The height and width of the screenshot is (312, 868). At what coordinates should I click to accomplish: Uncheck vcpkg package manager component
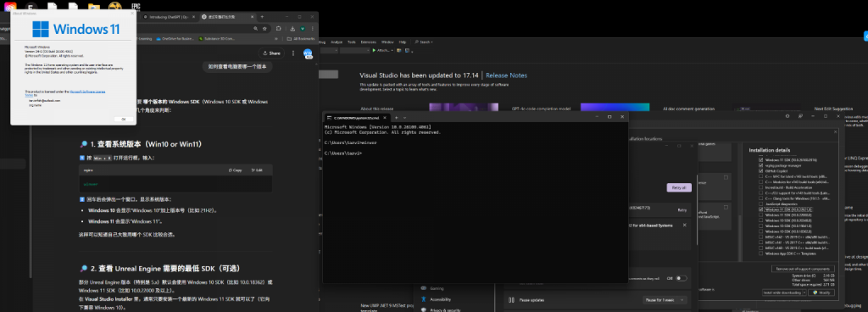pyautogui.click(x=760, y=165)
